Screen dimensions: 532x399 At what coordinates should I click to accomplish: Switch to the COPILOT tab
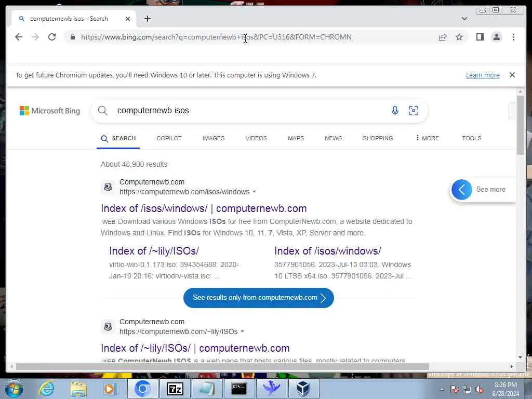tap(169, 138)
